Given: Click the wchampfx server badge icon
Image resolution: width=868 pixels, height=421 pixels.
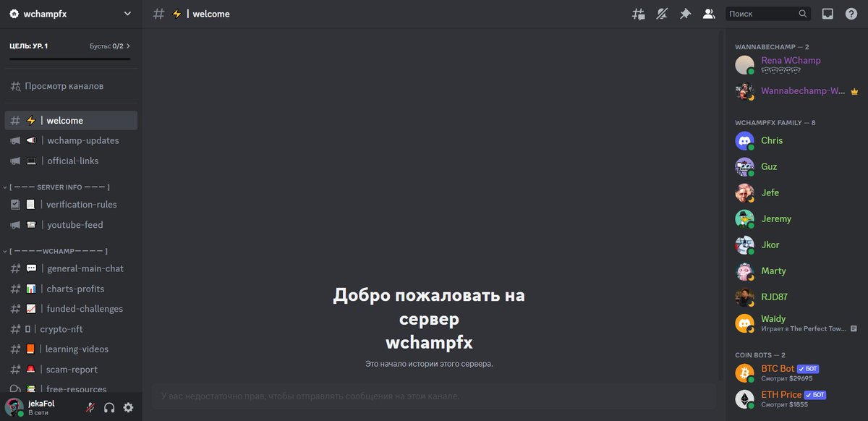Looking at the screenshot, I should coord(14,14).
